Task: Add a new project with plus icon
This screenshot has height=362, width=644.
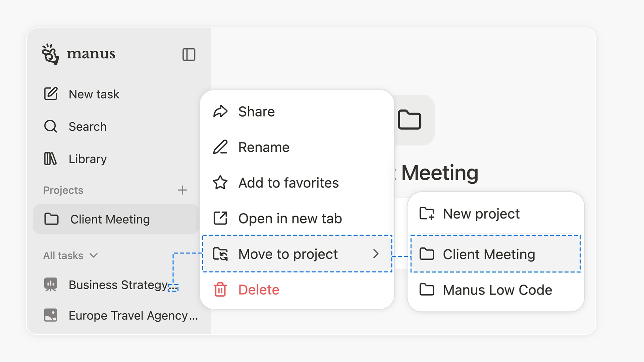Action: [182, 190]
